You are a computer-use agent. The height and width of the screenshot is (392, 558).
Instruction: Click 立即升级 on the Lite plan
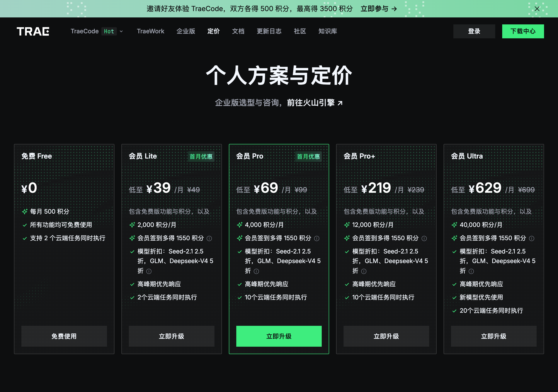[x=172, y=336]
